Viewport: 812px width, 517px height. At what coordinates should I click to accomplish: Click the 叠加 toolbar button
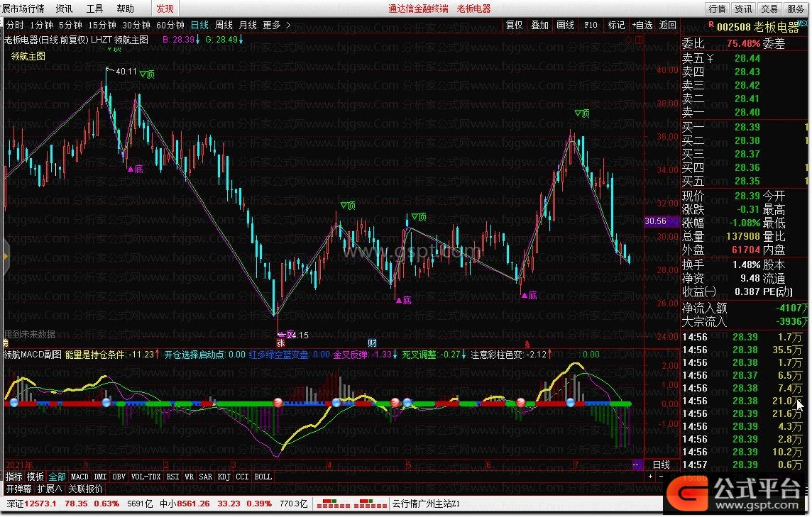(539, 25)
